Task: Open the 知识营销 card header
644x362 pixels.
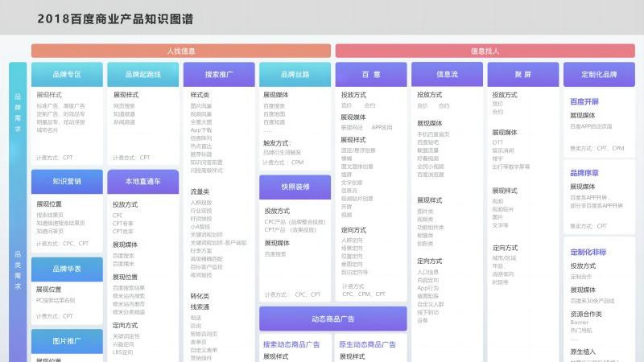Action: tap(67, 182)
